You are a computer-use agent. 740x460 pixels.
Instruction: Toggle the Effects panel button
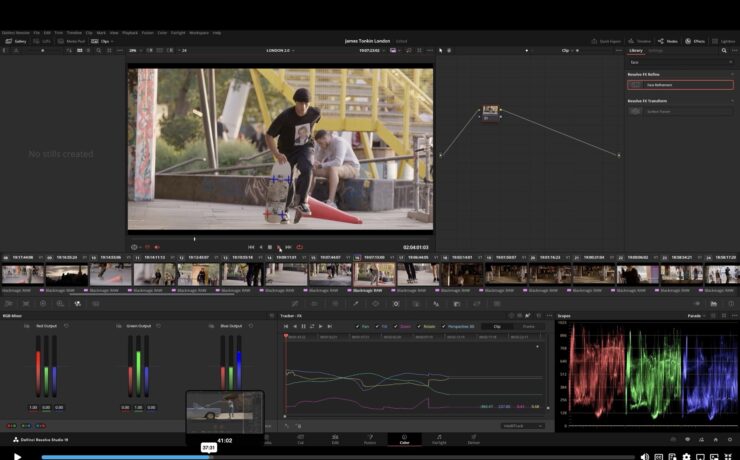point(695,42)
